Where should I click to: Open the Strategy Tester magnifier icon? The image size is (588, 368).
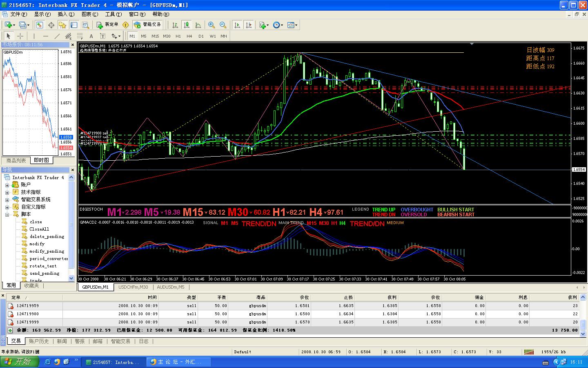tap(86, 25)
